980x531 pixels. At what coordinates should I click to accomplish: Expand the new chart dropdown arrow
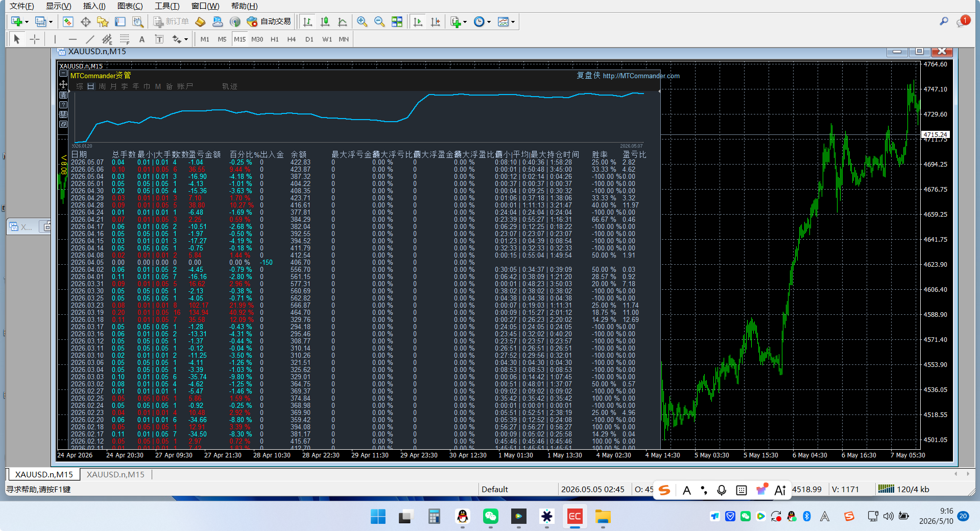[27, 22]
